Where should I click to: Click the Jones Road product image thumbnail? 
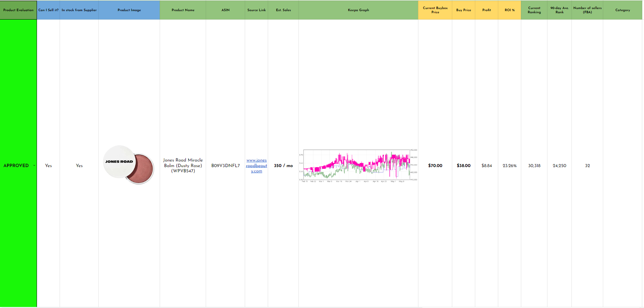click(x=129, y=165)
